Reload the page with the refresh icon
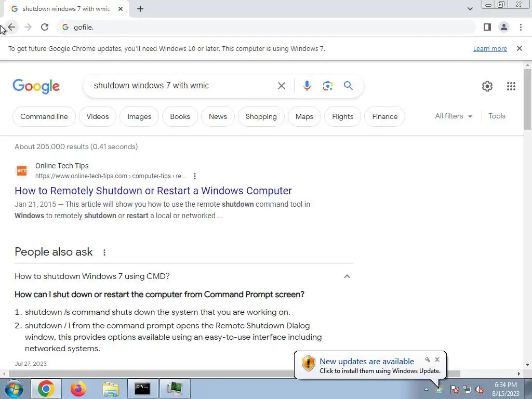The image size is (532, 399). click(45, 27)
